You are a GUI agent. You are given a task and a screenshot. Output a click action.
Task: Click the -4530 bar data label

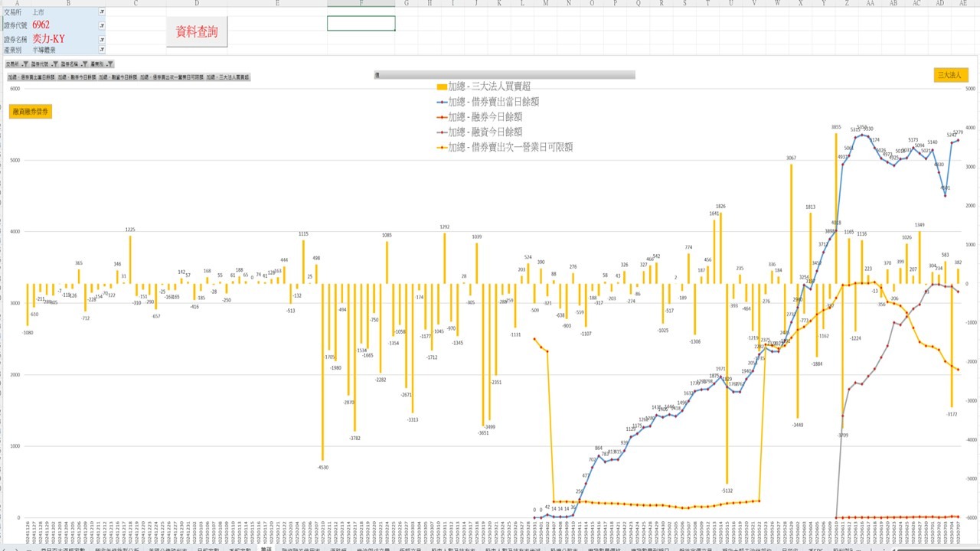tap(322, 467)
